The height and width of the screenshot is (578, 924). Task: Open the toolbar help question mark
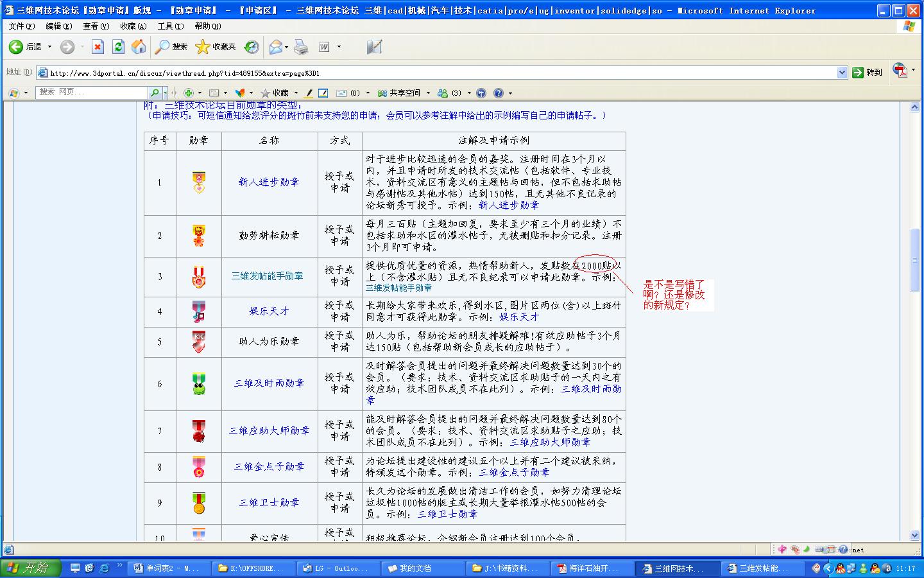coord(499,93)
